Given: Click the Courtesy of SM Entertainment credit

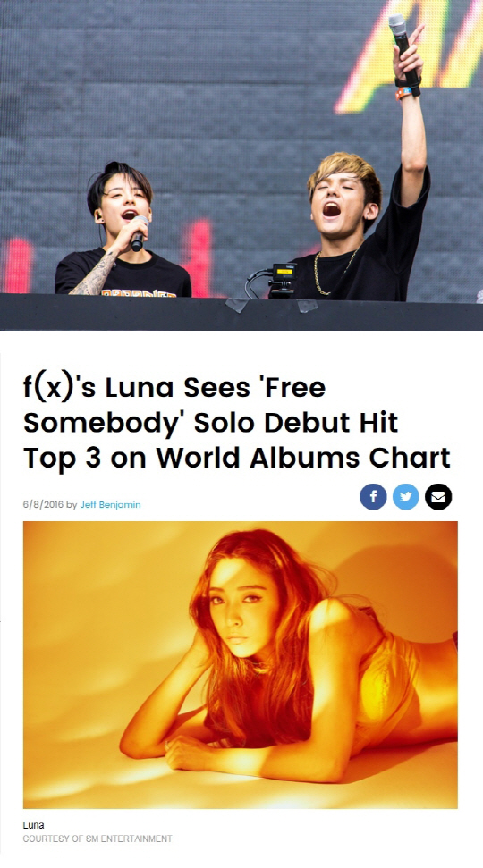Looking at the screenshot, I should click(x=97, y=839).
